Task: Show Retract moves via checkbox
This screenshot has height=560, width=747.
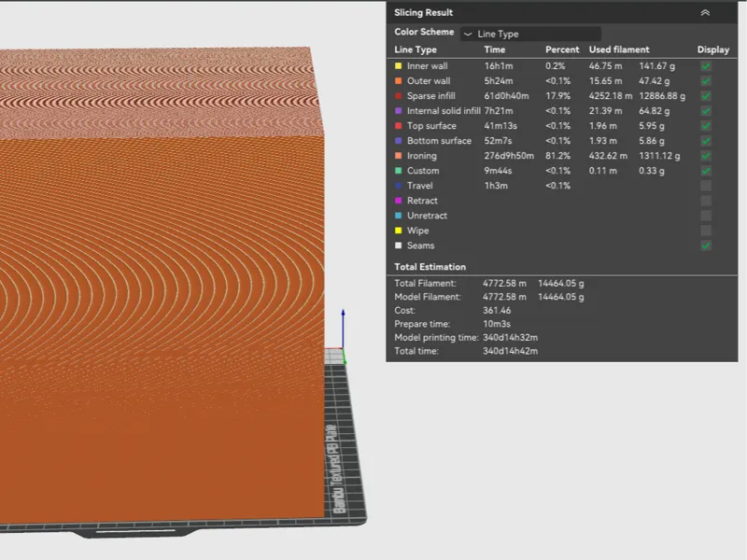Action: pyautogui.click(x=706, y=201)
